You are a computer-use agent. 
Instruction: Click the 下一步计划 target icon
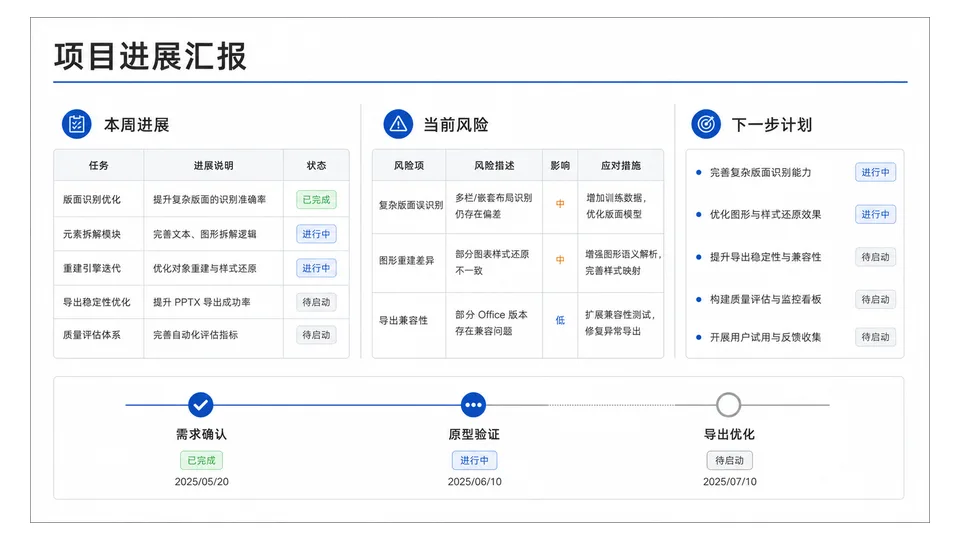click(706, 124)
